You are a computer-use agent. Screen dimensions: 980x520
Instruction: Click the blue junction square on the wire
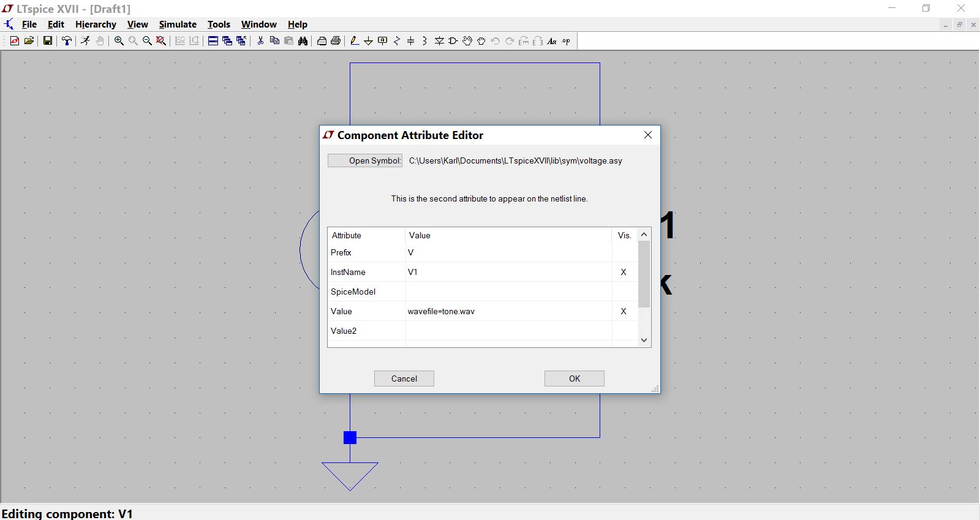[x=350, y=437]
